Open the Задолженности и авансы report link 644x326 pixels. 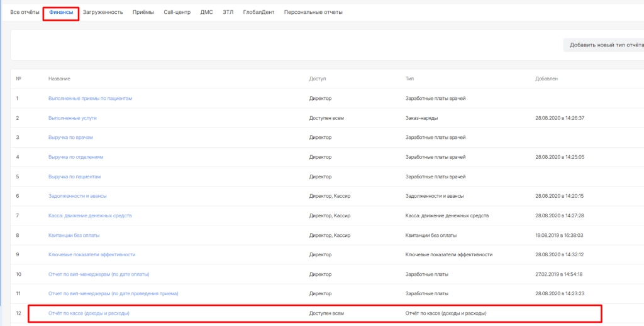tap(78, 196)
